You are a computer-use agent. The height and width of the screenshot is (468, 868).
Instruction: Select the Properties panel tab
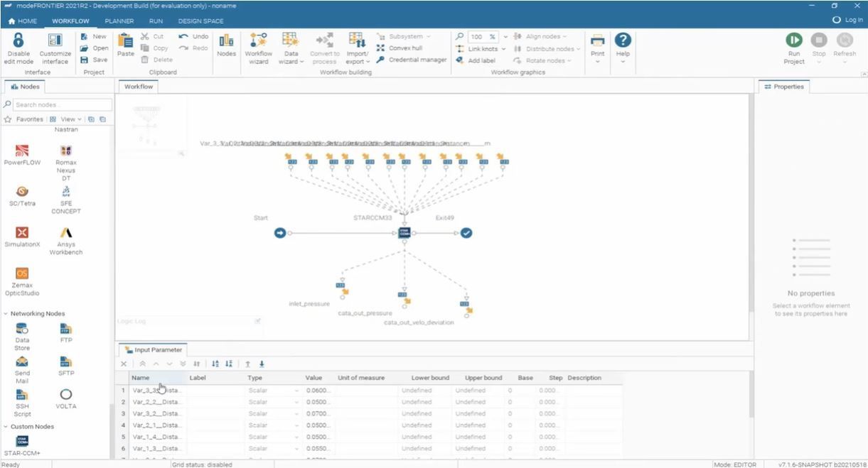click(784, 87)
